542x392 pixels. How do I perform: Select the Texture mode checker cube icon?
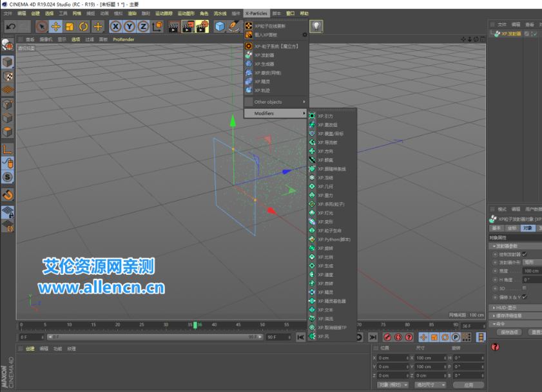coord(8,76)
